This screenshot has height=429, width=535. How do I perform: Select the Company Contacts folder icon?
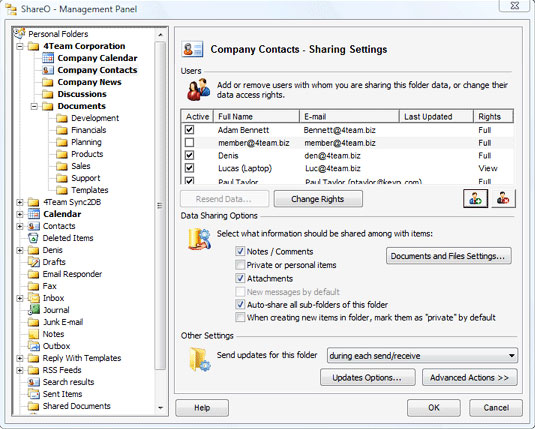coord(48,70)
